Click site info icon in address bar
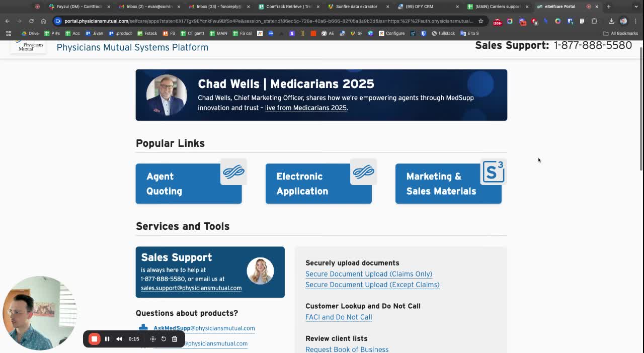The image size is (644, 353). (58, 21)
